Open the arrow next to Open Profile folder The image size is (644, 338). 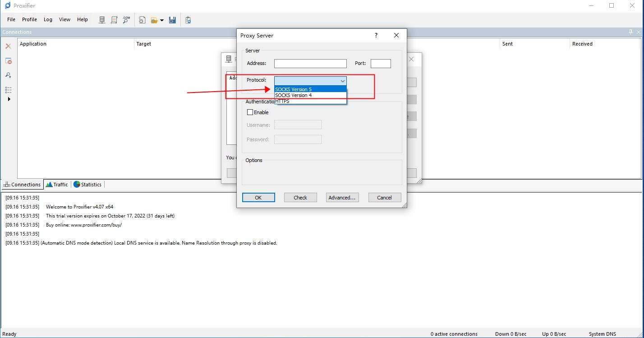click(x=162, y=20)
